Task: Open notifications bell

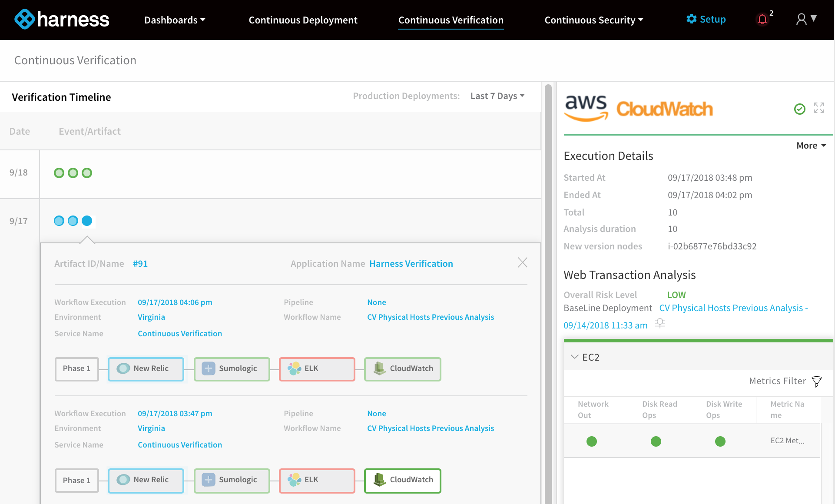Action: tap(762, 20)
